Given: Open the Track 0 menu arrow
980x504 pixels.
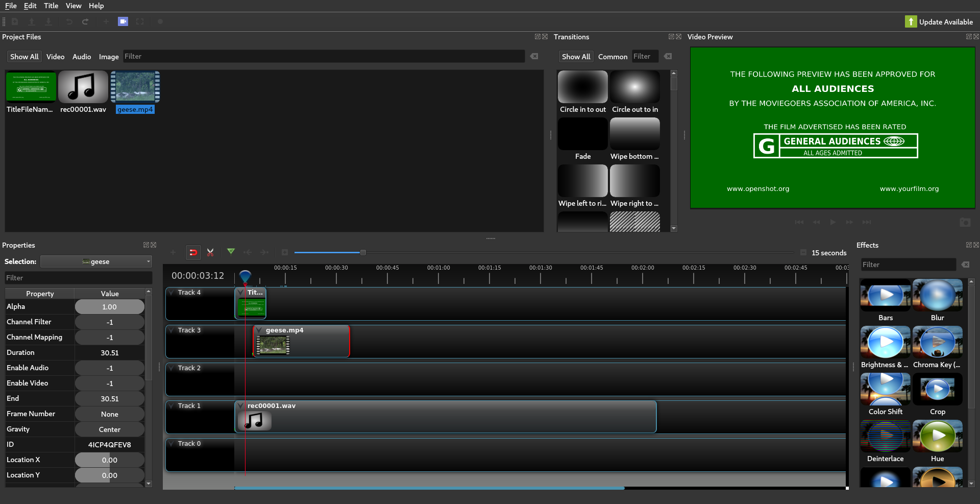Looking at the screenshot, I should [x=171, y=444].
